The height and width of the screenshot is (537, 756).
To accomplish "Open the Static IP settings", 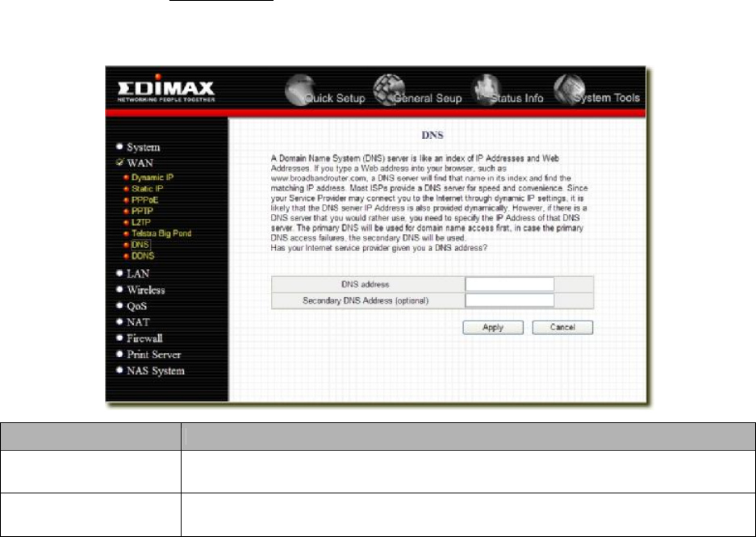I will [147, 189].
